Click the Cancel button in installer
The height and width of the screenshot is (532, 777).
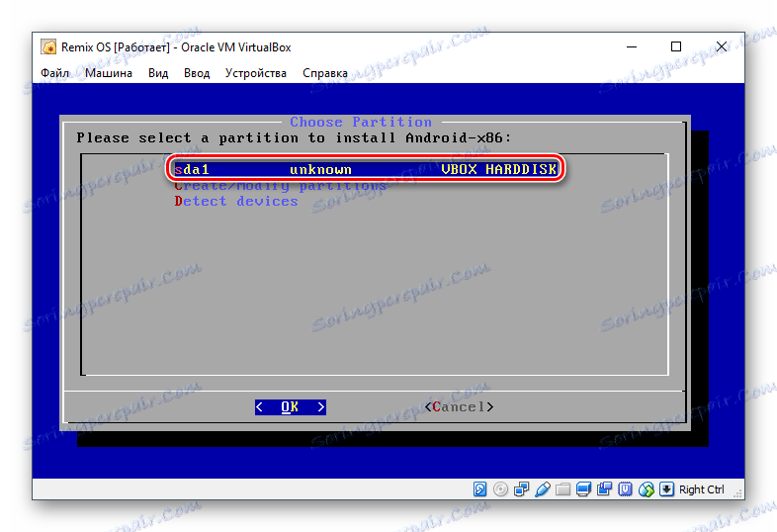(x=459, y=407)
